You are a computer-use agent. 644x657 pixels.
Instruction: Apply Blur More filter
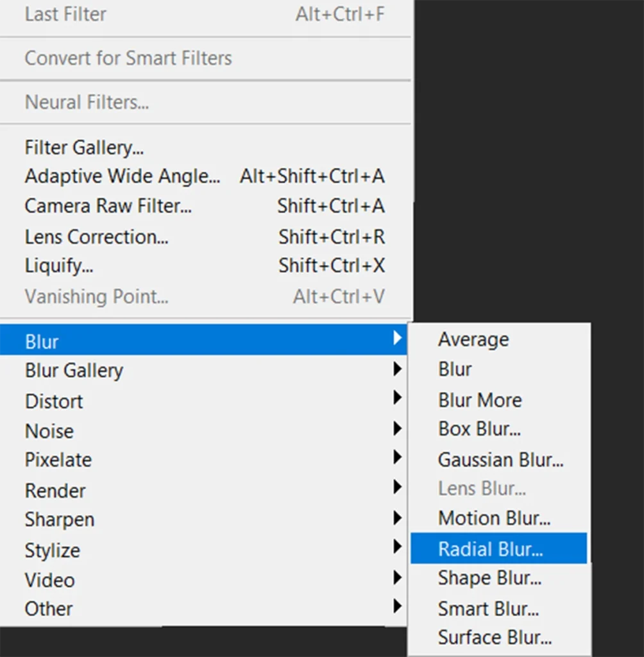[480, 400]
